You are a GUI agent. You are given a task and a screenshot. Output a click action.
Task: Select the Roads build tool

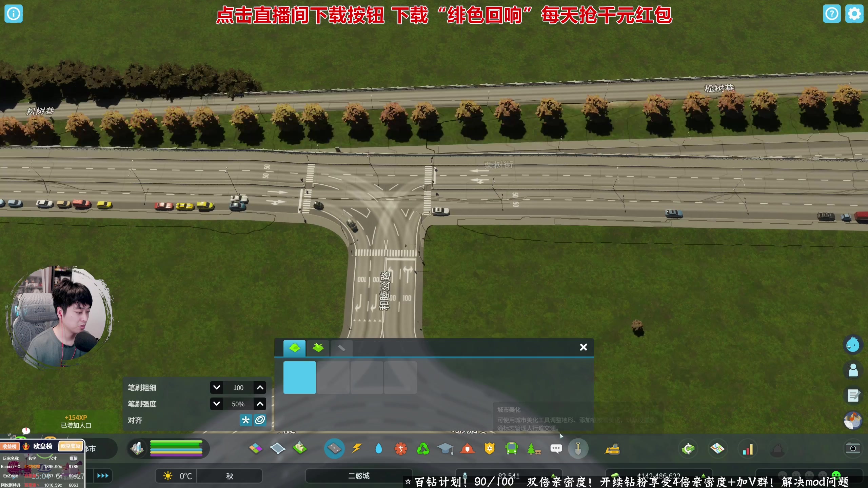334,449
